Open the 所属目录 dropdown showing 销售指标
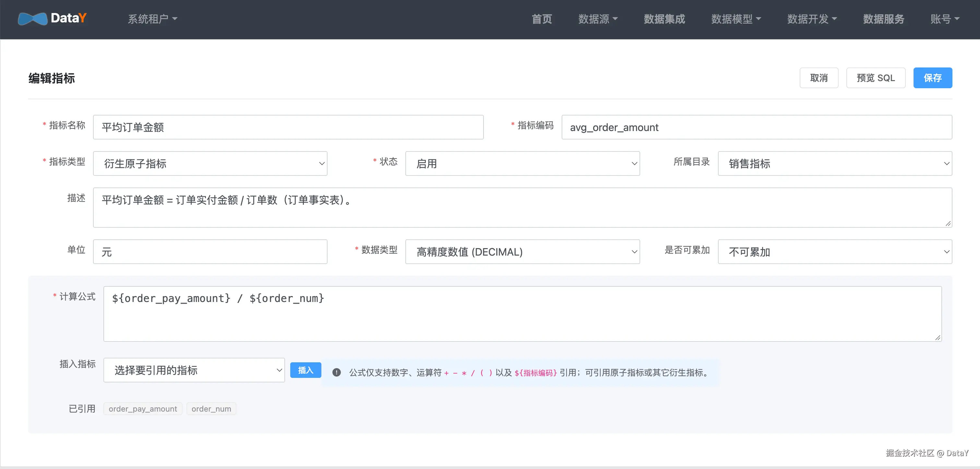 click(835, 163)
